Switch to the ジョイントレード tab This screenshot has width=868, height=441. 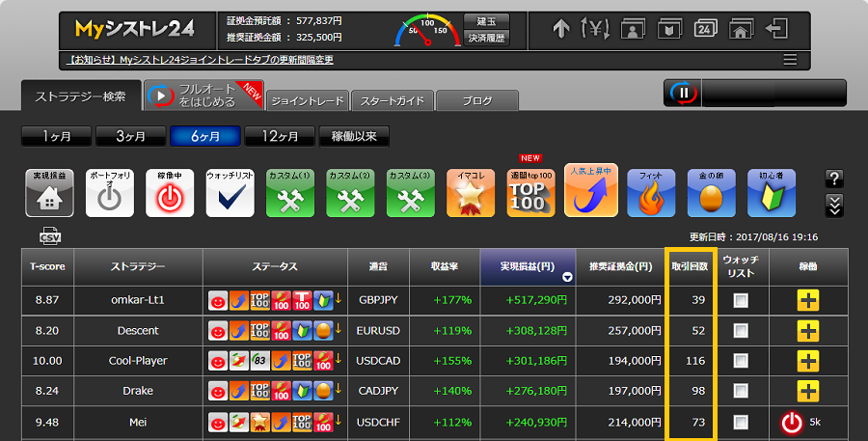point(307,100)
